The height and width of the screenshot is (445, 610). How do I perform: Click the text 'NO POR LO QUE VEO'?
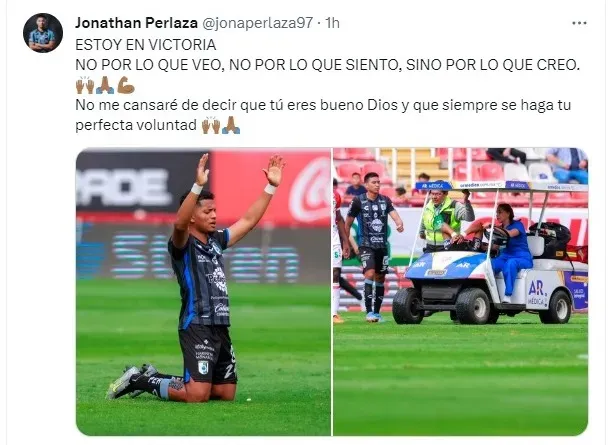[148, 65]
